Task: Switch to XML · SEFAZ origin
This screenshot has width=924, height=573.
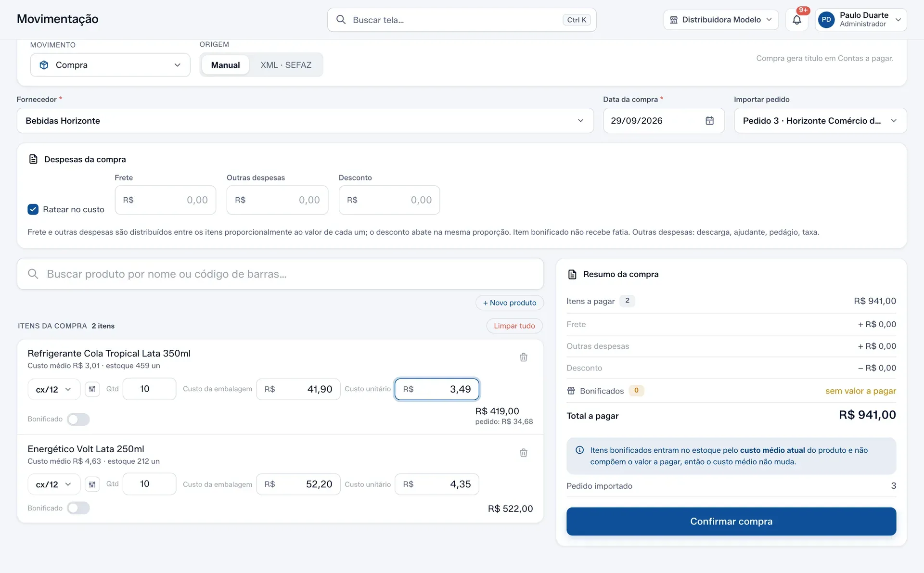Action: 286,65
